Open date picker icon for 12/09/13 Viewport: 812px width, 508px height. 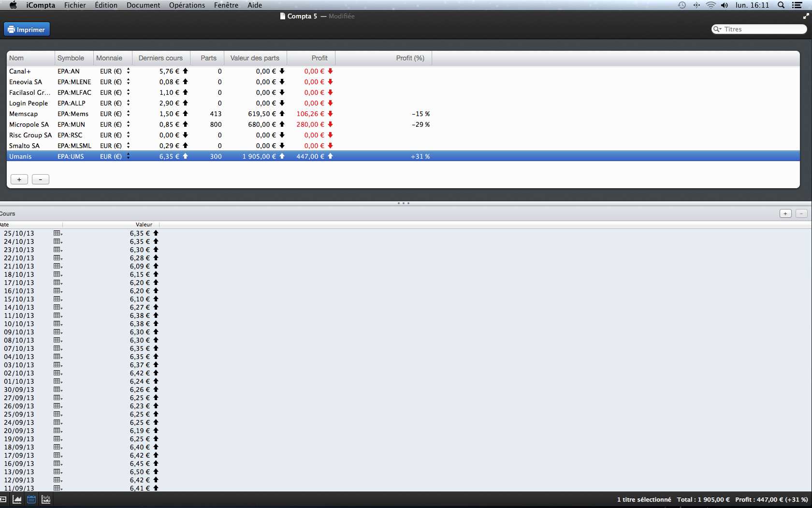click(x=58, y=480)
